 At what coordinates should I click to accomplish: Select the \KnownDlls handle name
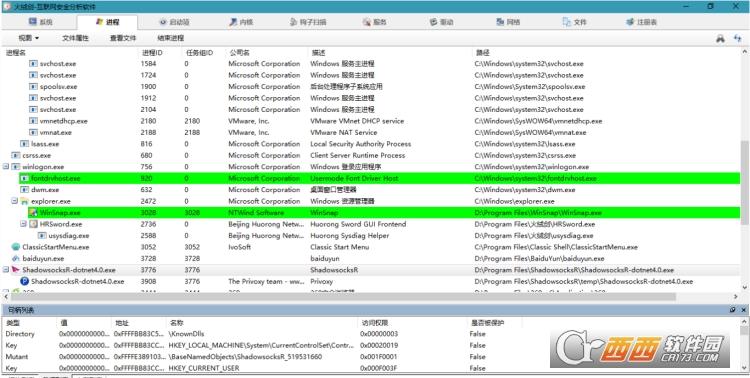tap(187, 334)
